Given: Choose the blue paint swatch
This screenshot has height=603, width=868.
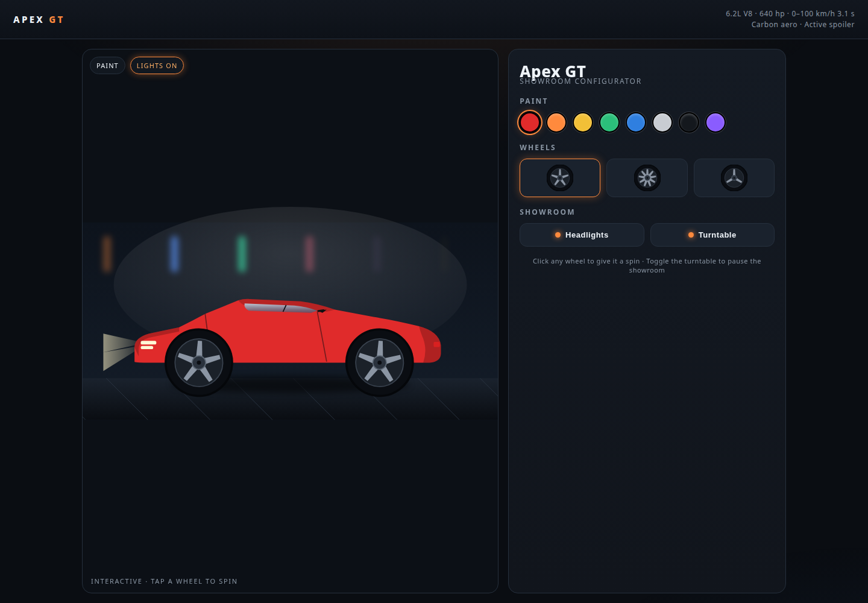Looking at the screenshot, I should pyautogui.click(x=636, y=122).
